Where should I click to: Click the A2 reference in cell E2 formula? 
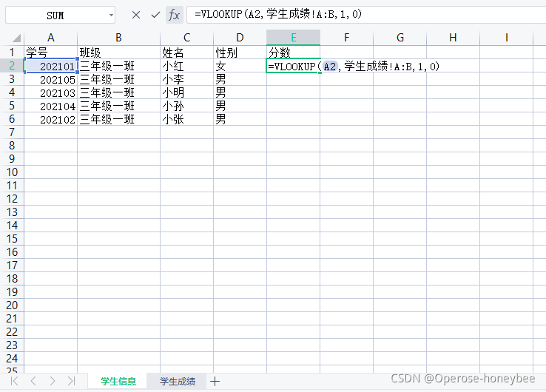330,66
